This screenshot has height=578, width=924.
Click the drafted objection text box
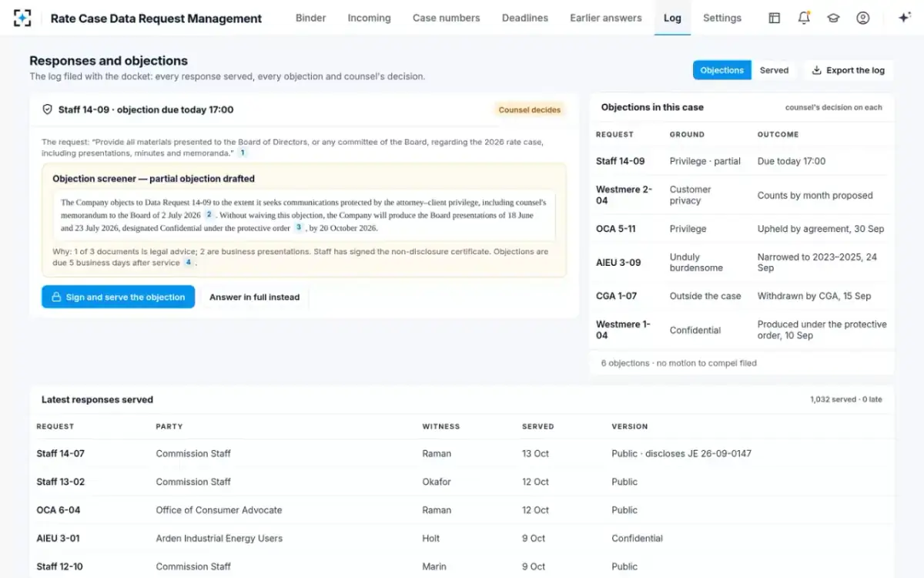pos(303,215)
